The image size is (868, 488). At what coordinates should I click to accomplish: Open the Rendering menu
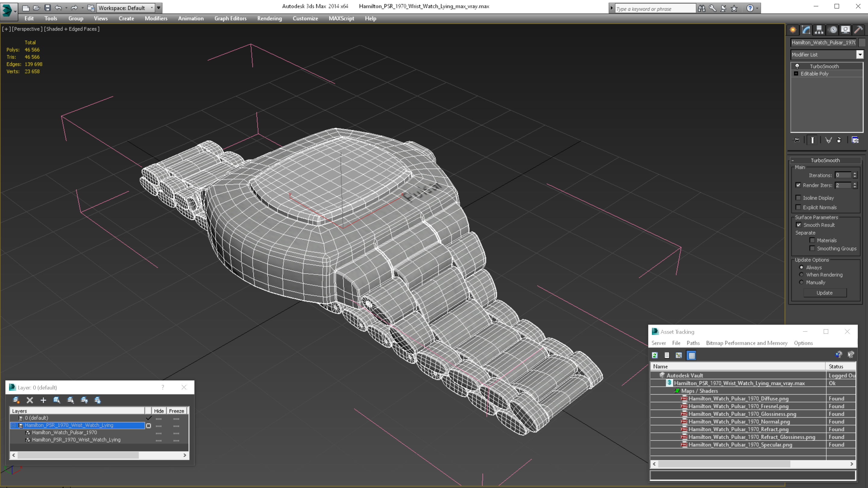pos(269,18)
